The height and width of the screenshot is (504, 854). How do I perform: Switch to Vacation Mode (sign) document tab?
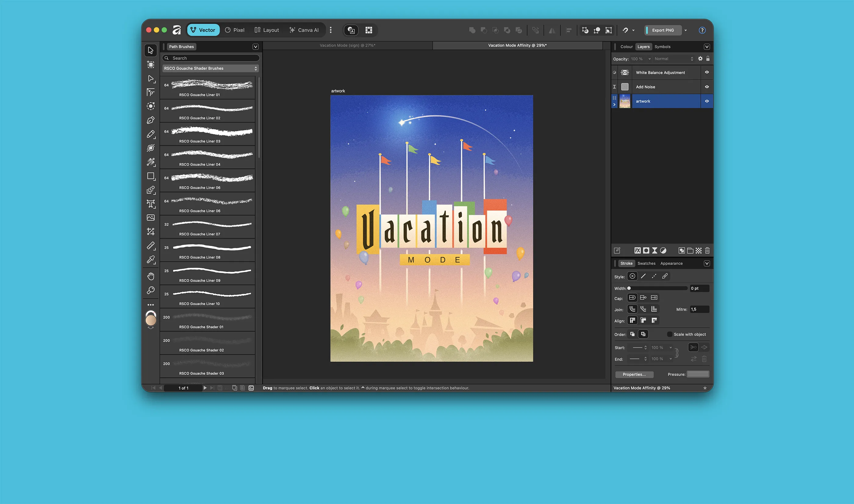tap(347, 45)
